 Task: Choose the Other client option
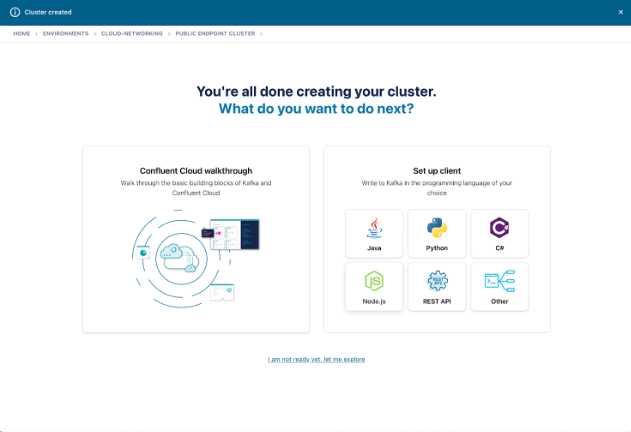coord(499,287)
